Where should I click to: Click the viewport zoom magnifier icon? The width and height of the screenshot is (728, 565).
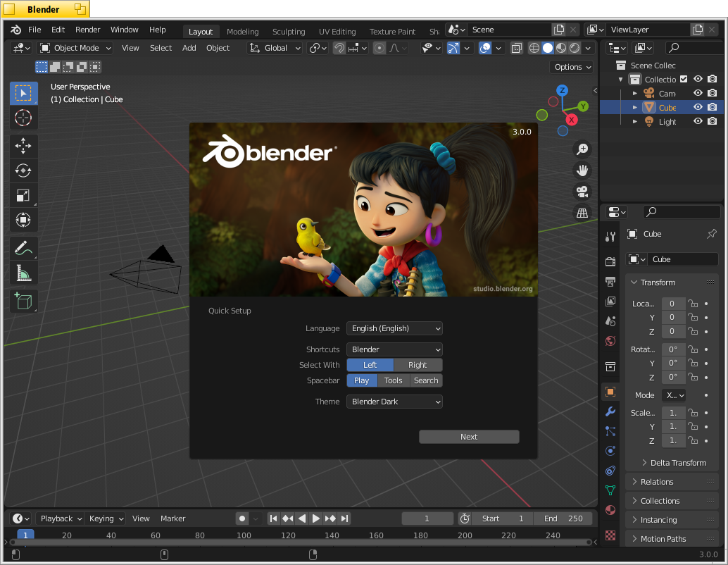tap(582, 149)
